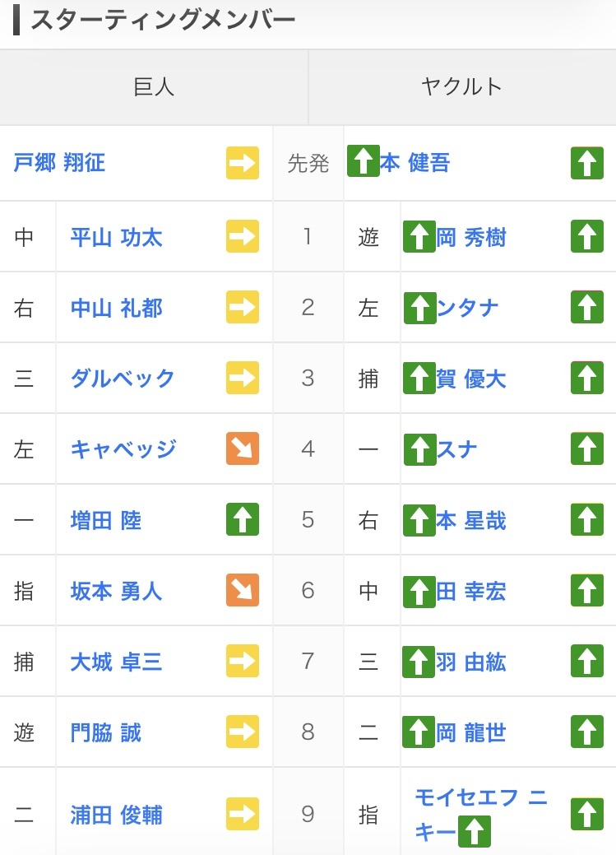Image resolution: width=616 pixels, height=855 pixels.
Task: Click orange down arrow beside 坂本 勇人
Action: tap(243, 590)
